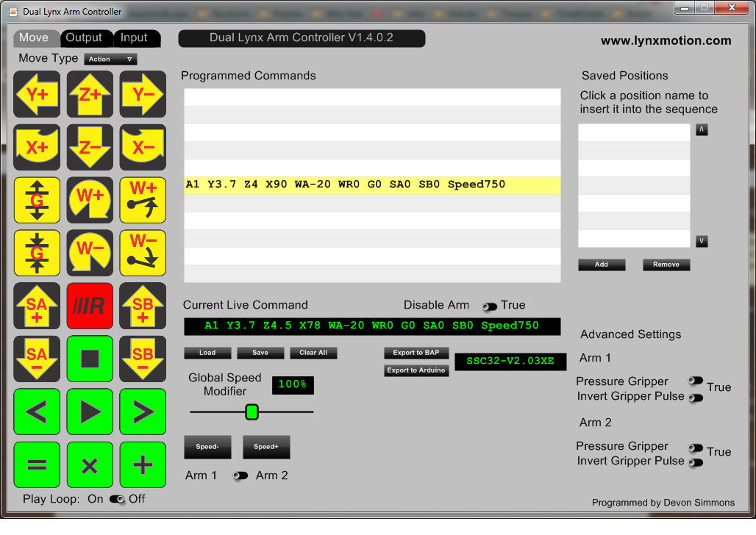Minimize the Dual Lynx Arm Controller window
This screenshot has width=756, height=535.
tap(684, 7)
